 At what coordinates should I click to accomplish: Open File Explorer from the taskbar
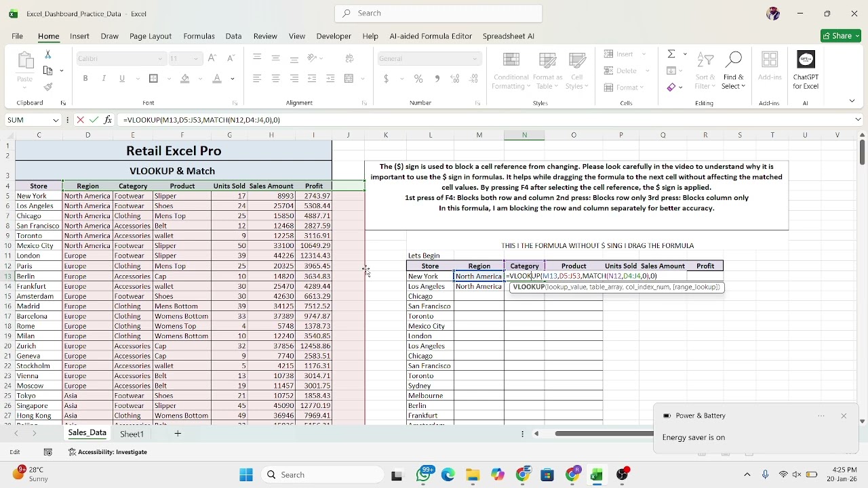coord(473,475)
